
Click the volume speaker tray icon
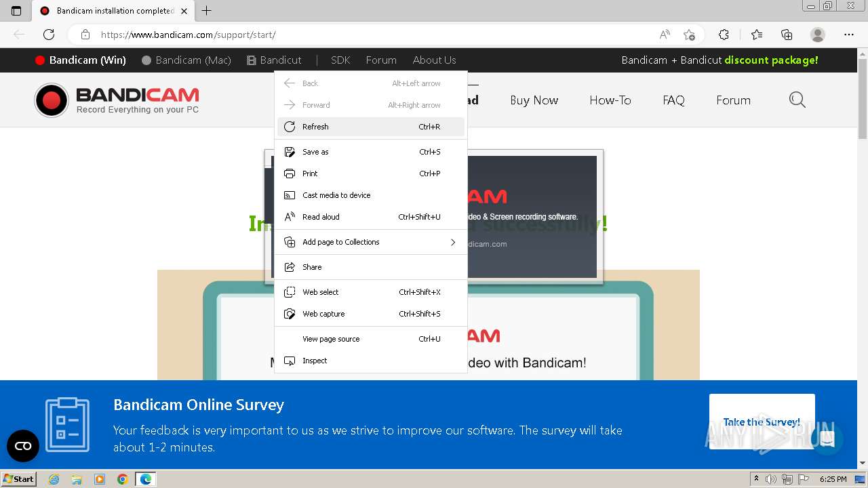(x=771, y=479)
